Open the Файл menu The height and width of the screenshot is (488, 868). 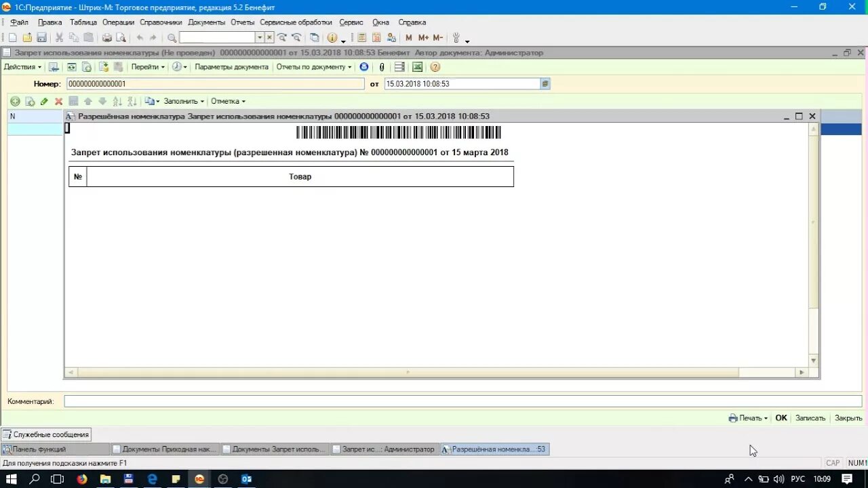tap(19, 22)
